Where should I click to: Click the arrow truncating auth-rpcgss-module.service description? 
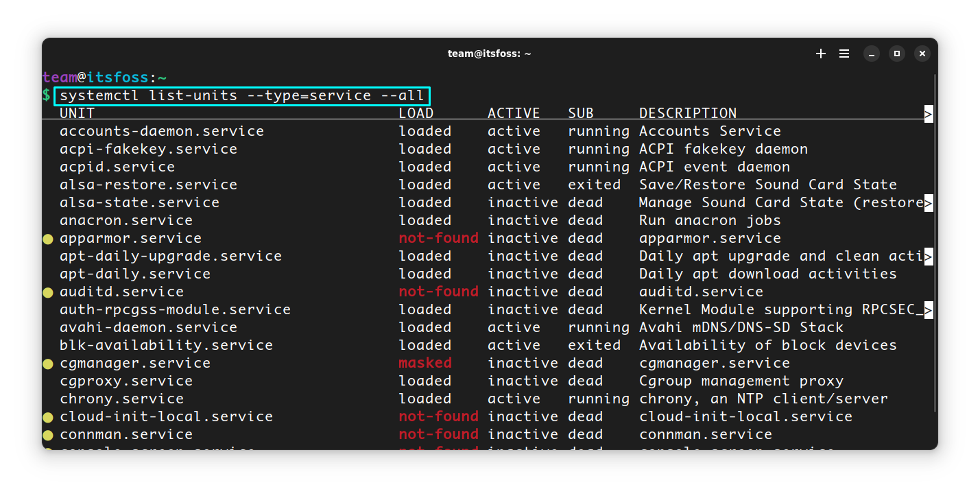pos(929,310)
